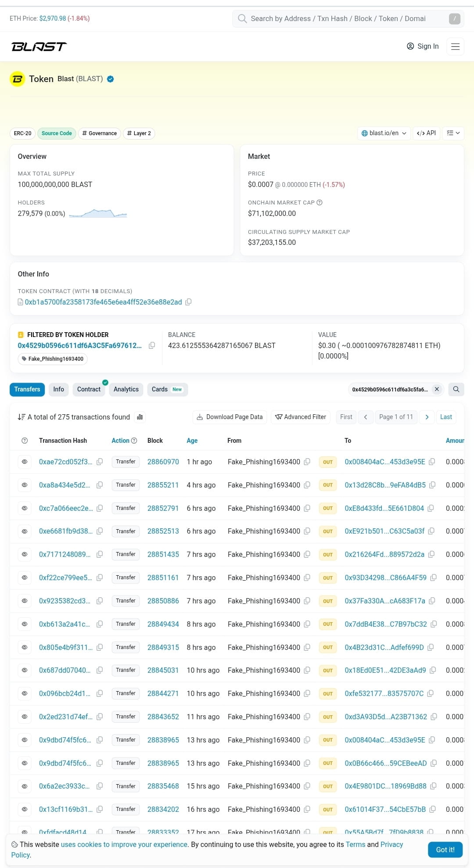This screenshot has width=474, height=868.
Task: Copy the filtered holder address
Action: 152,345
